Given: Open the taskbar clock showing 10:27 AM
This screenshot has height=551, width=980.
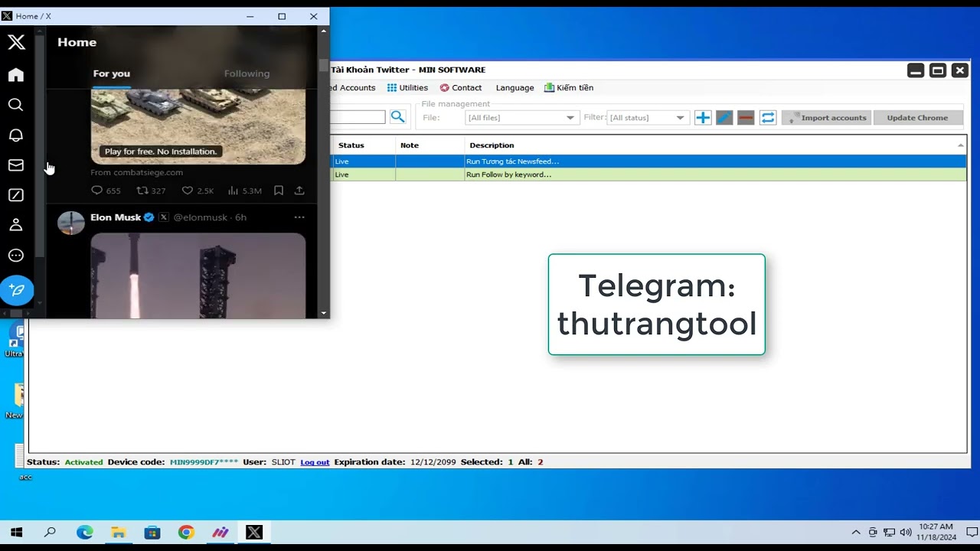Looking at the screenshot, I should (x=936, y=532).
